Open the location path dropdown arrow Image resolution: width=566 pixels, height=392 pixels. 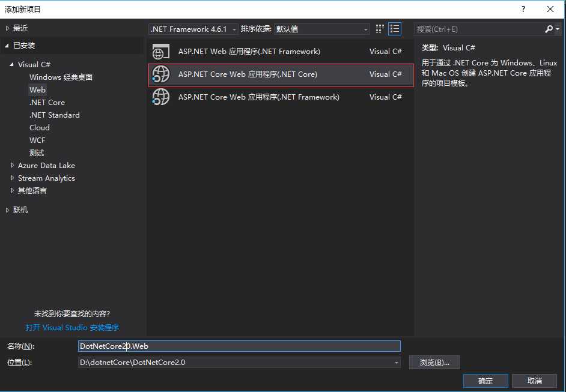coord(397,363)
